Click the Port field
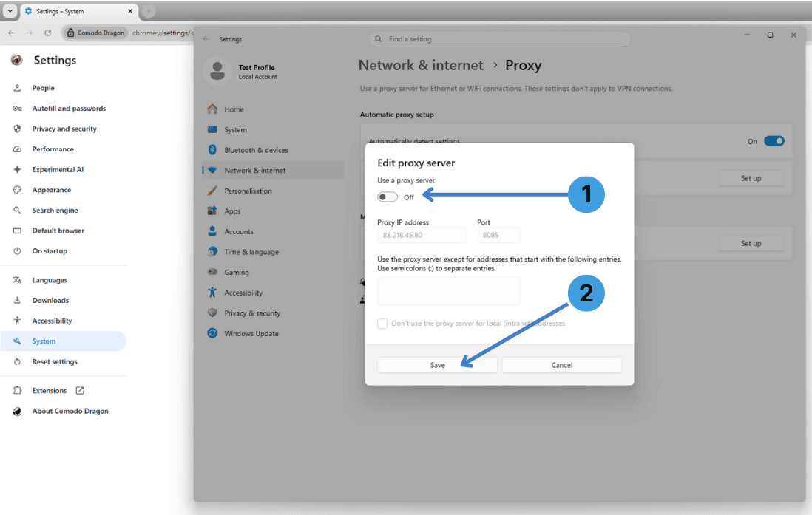The height and width of the screenshot is (515, 812). (x=498, y=235)
